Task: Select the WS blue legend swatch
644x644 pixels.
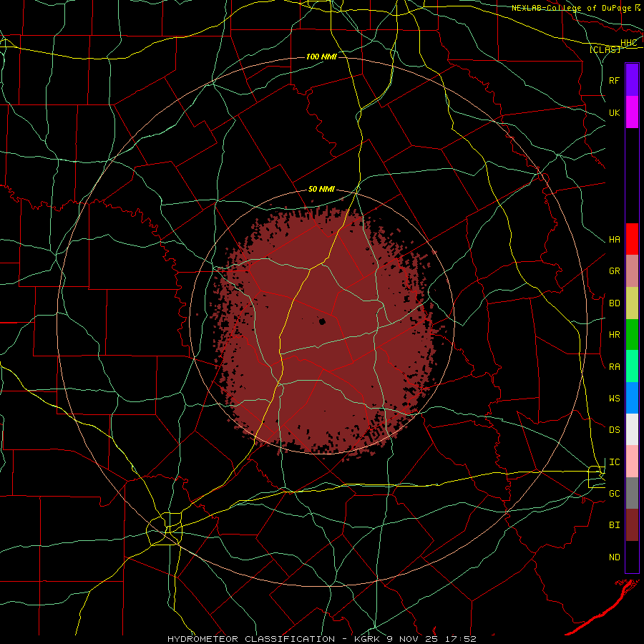Action: pos(632,398)
